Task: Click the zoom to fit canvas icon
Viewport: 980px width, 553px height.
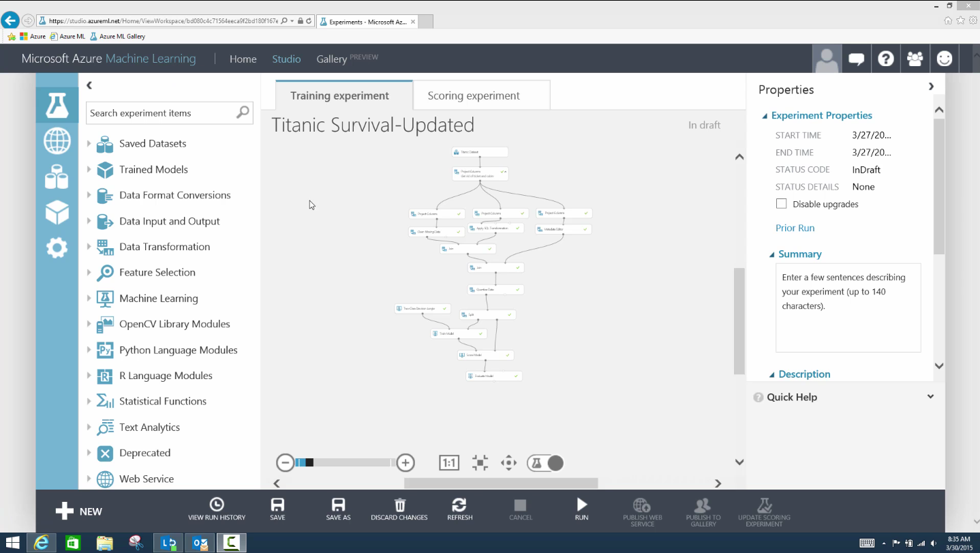Action: click(x=480, y=463)
